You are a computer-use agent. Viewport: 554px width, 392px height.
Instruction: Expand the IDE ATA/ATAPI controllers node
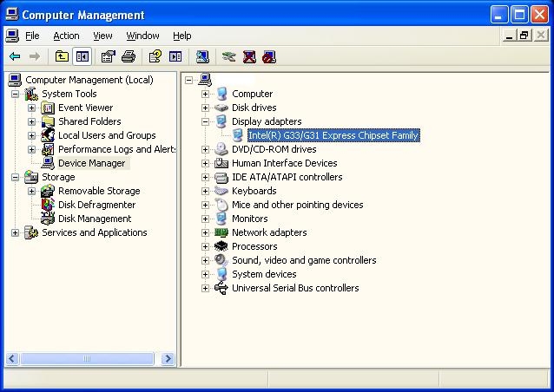pyautogui.click(x=205, y=177)
